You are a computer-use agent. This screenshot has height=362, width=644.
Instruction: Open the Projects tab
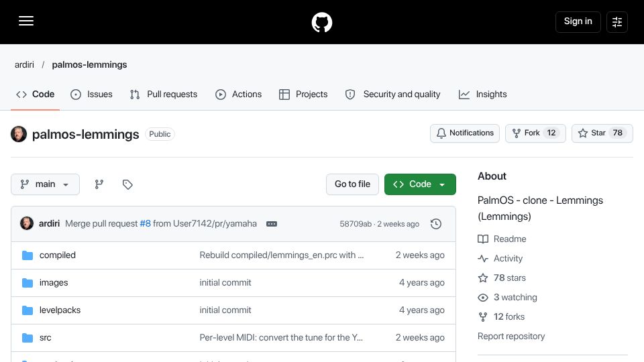pos(303,95)
